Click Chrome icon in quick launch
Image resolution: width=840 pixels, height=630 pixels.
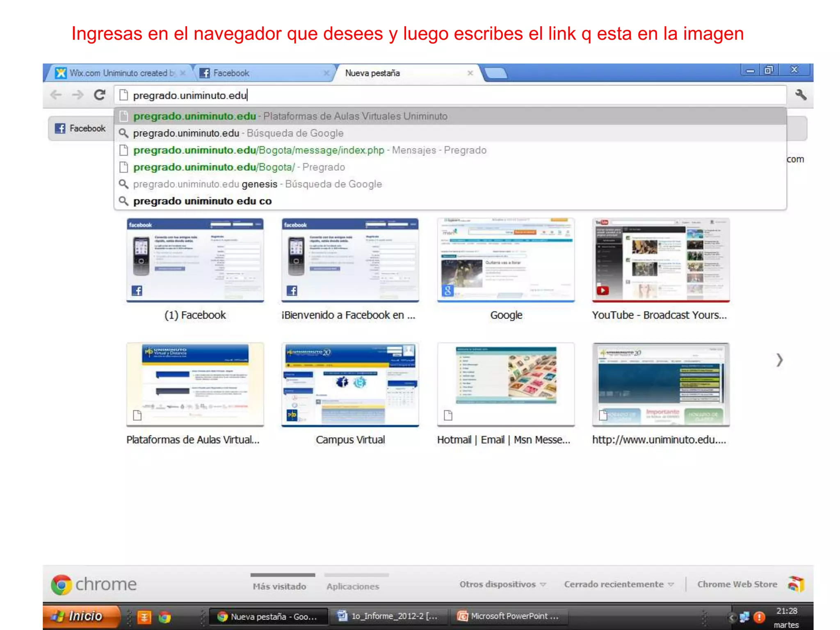coord(165,617)
